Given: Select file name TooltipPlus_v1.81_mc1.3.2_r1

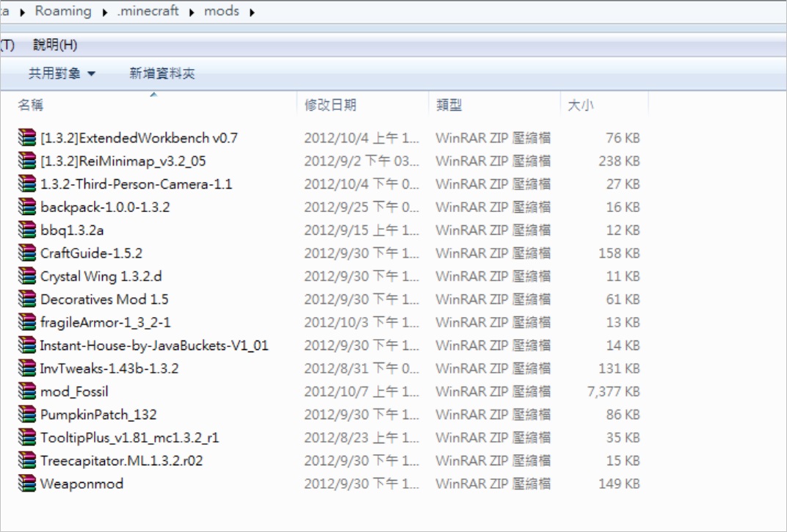Looking at the screenshot, I should click(x=129, y=438).
